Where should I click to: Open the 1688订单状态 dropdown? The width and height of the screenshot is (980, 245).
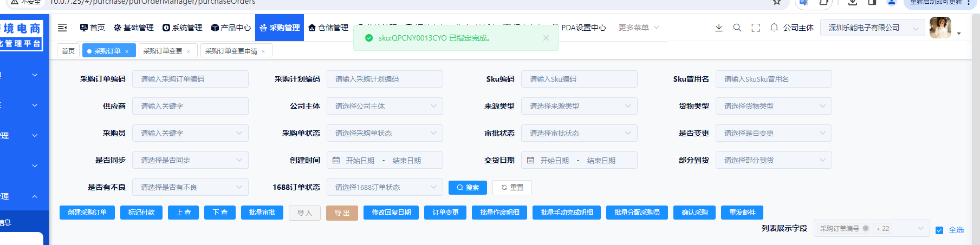(385, 187)
